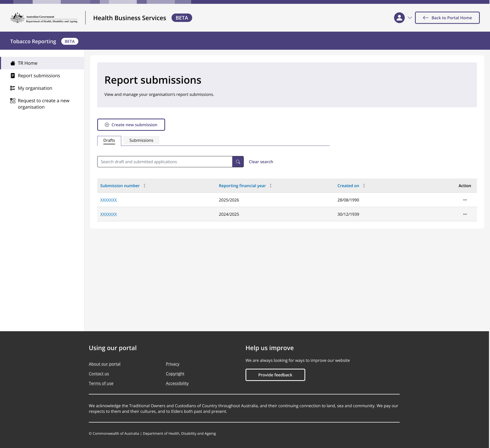Click the Health Business Services BETA badge
This screenshot has width=490, height=448.
pos(182,18)
